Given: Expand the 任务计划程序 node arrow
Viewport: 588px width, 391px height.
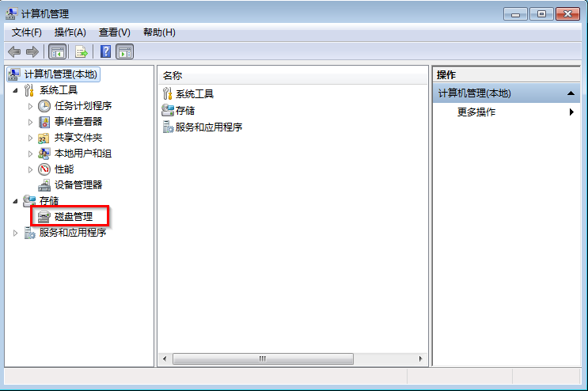Looking at the screenshot, I should [x=30, y=106].
